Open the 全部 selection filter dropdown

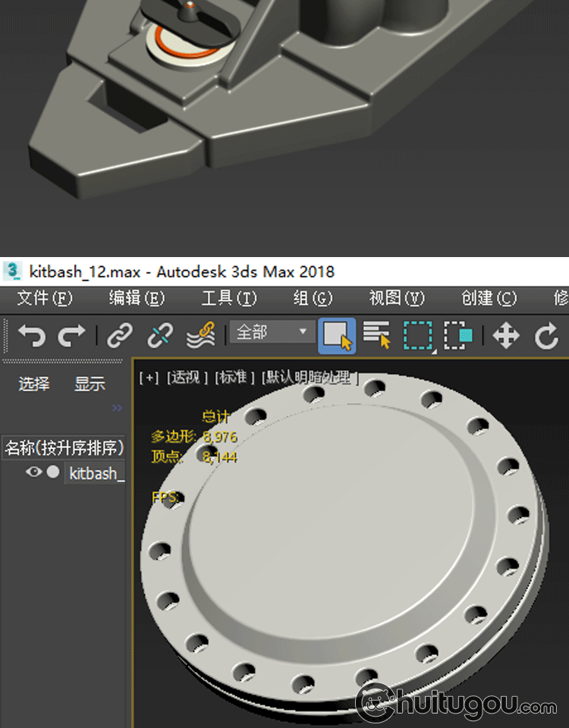point(272,332)
